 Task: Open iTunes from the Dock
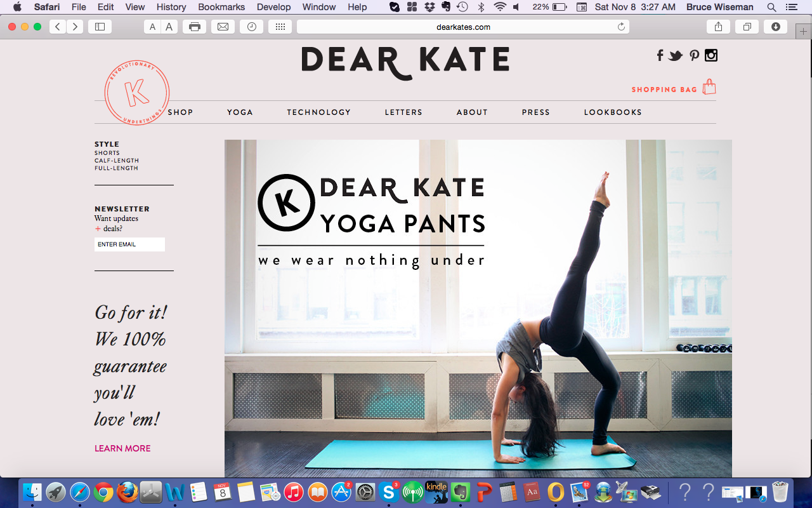(293, 492)
